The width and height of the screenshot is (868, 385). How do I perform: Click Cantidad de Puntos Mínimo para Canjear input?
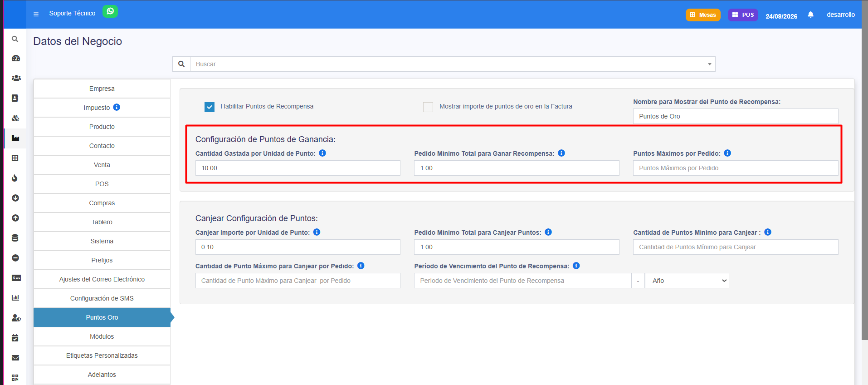tap(736, 247)
